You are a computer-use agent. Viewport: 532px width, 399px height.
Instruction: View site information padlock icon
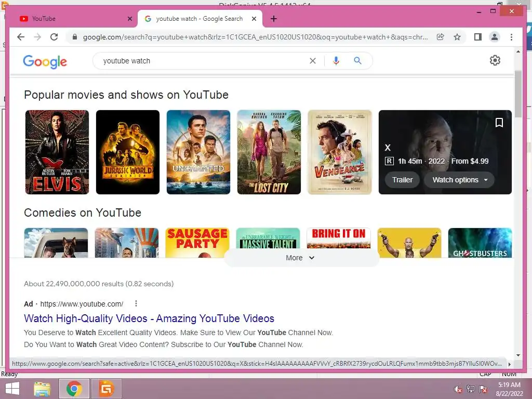75,37
